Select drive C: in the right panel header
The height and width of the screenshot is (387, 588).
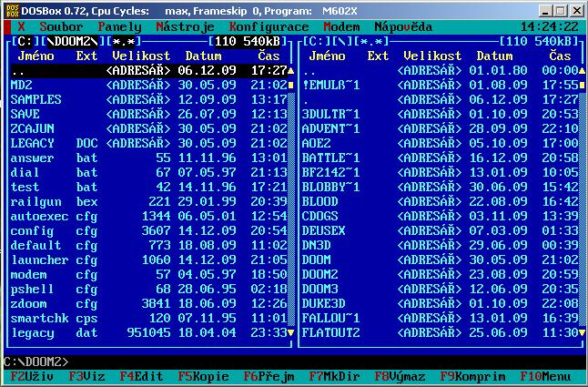pos(316,41)
